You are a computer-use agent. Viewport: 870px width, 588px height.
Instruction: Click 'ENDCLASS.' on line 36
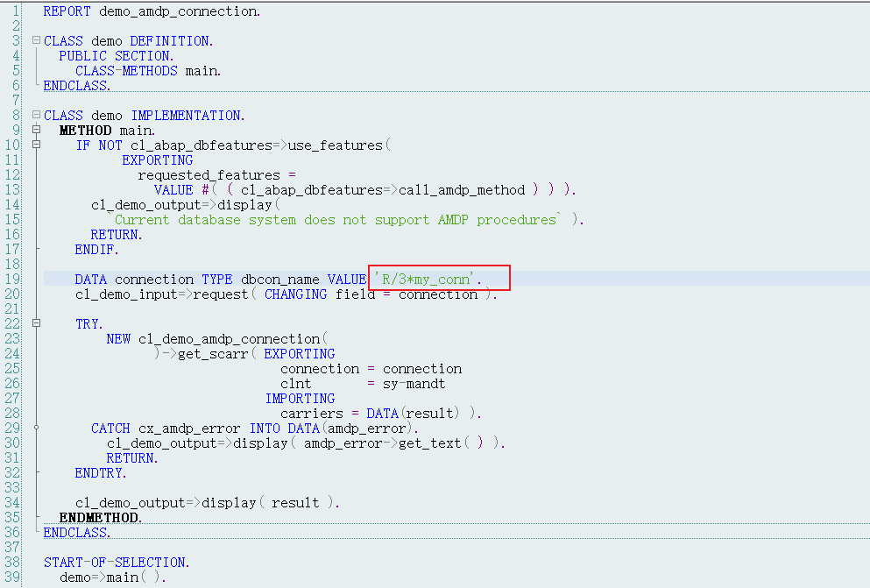click(77, 533)
